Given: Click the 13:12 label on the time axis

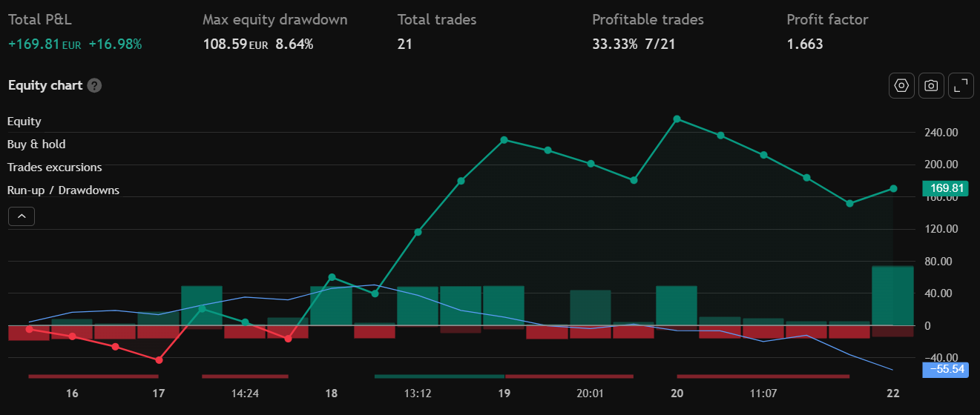Looking at the screenshot, I should pyautogui.click(x=418, y=394).
